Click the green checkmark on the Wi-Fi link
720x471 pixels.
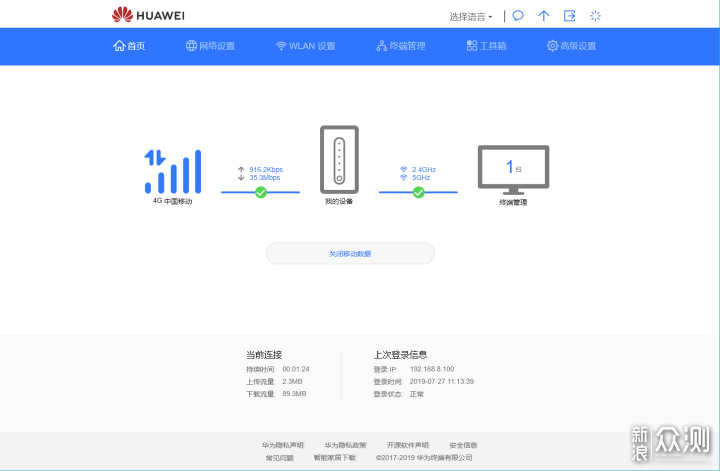[x=418, y=192]
